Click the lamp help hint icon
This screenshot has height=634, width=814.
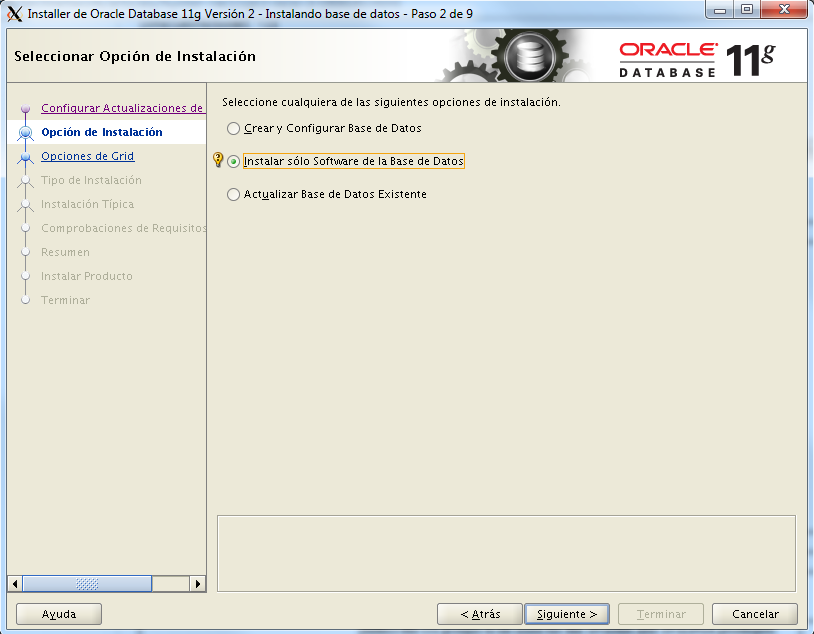click(x=219, y=160)
